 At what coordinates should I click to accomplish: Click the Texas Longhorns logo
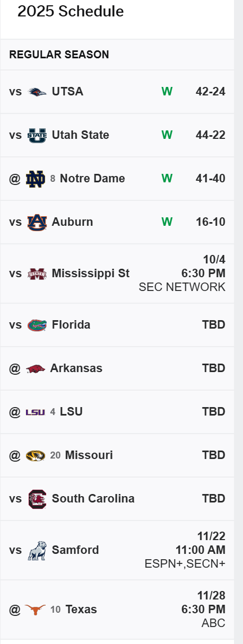pos(36,610)
